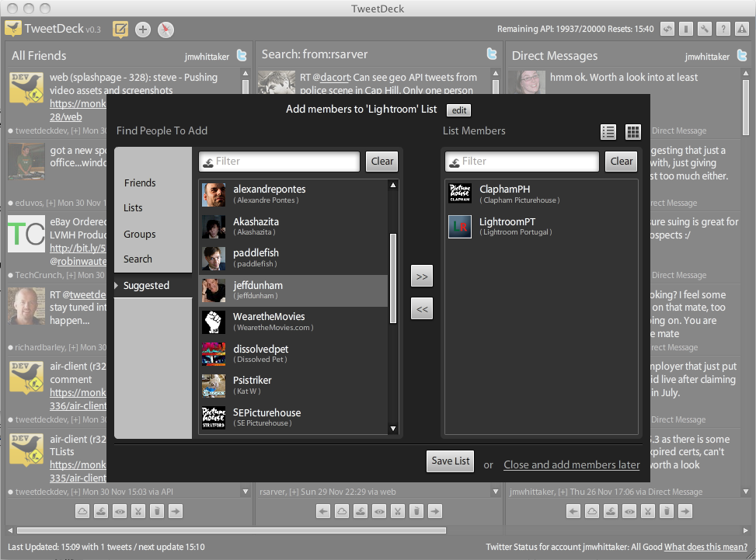Click the warning triangle icon in top toolbar
The image size is (756, 560).
741,29
